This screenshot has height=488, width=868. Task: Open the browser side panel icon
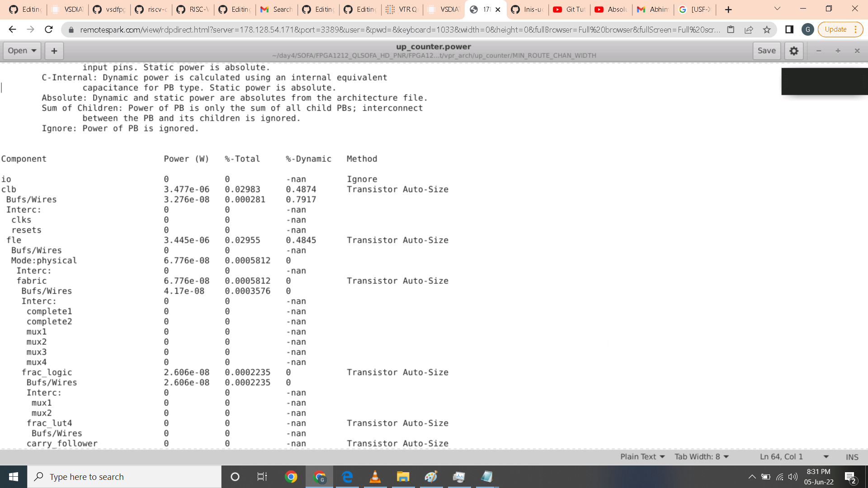pyautogui.click(x=789, y=29)
